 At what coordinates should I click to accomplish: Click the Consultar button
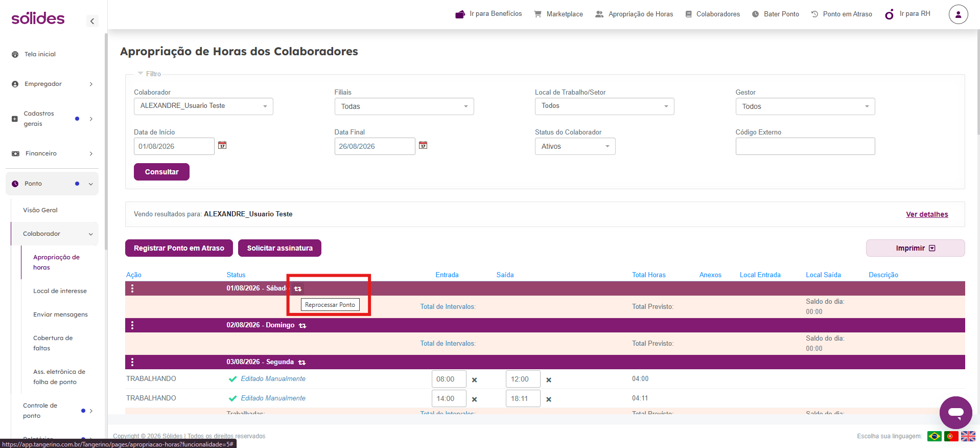click(x=161, y=172)
